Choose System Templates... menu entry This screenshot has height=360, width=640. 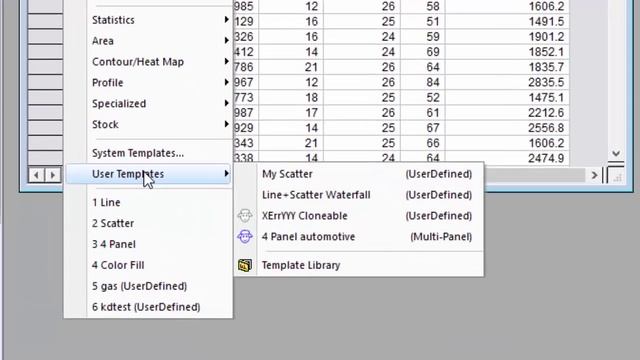click(x=149, y=153)
